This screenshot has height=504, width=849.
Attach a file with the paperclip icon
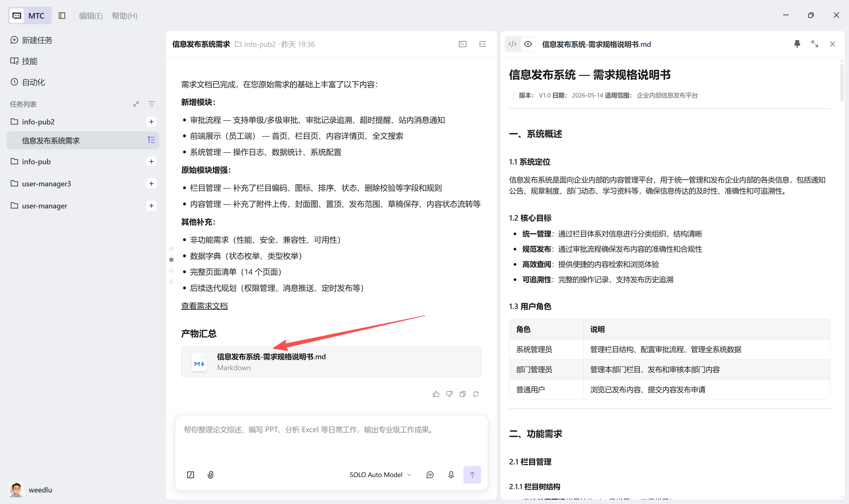click(210, 475)
